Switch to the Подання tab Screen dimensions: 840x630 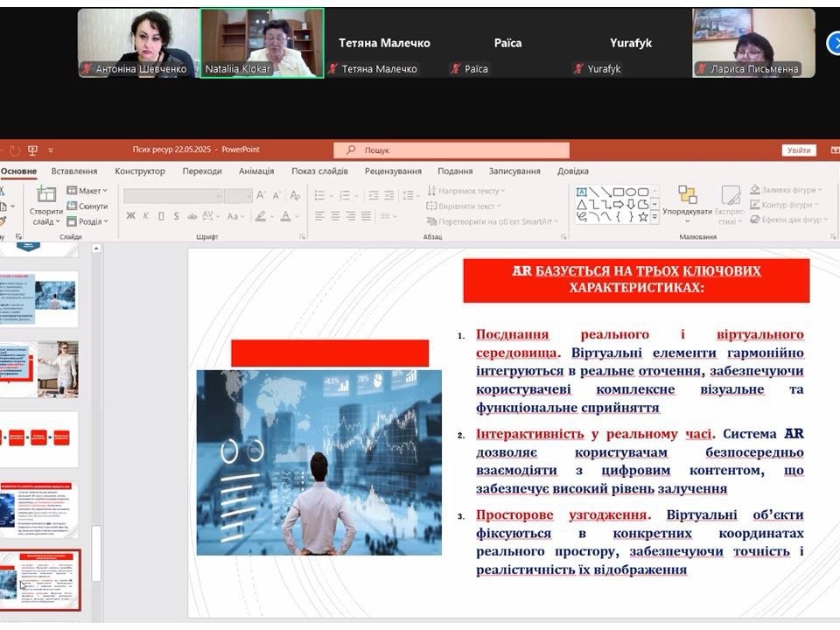455,171
